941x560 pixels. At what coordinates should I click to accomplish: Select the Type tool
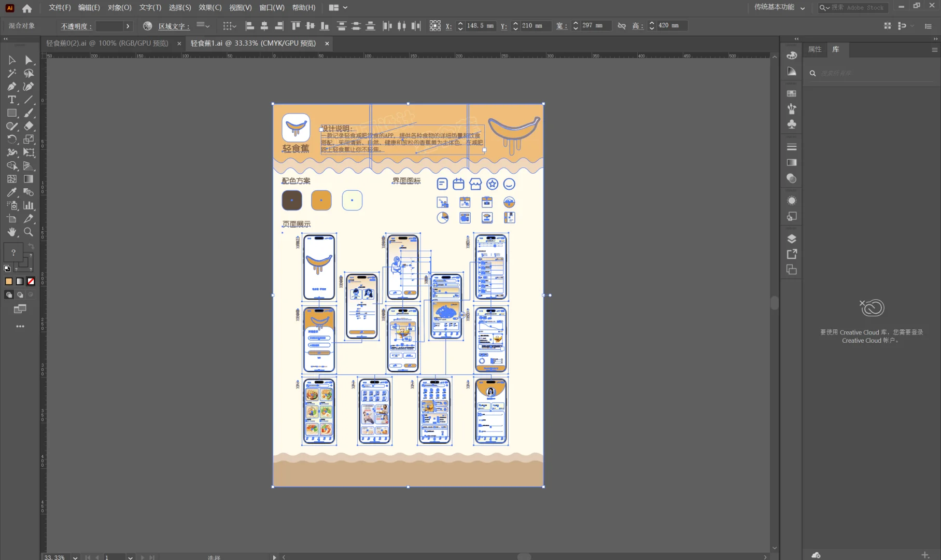[12, 100]
